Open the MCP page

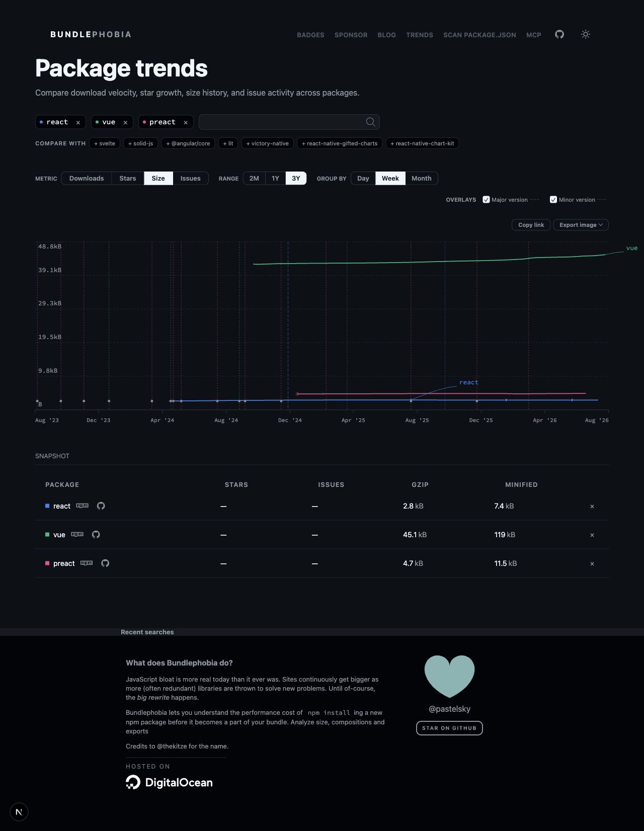[534, 35]
